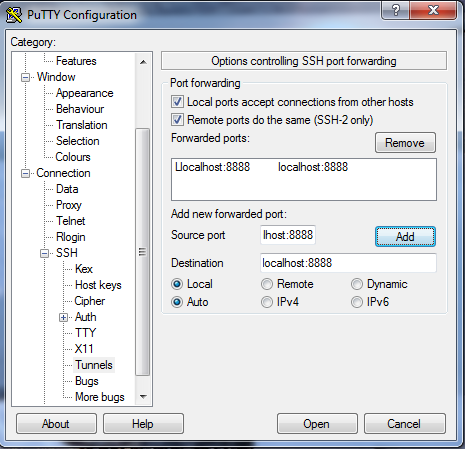Screen dimensions: 465x449
Task: Open the Data category
Action: click(67, 189)
